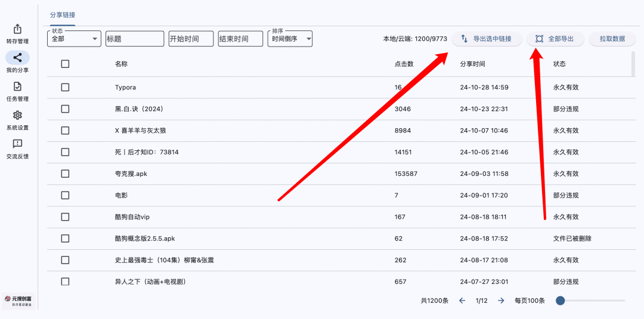Click the 共1200条 total count
644x319 pixels.
click(x=435, y=301)
